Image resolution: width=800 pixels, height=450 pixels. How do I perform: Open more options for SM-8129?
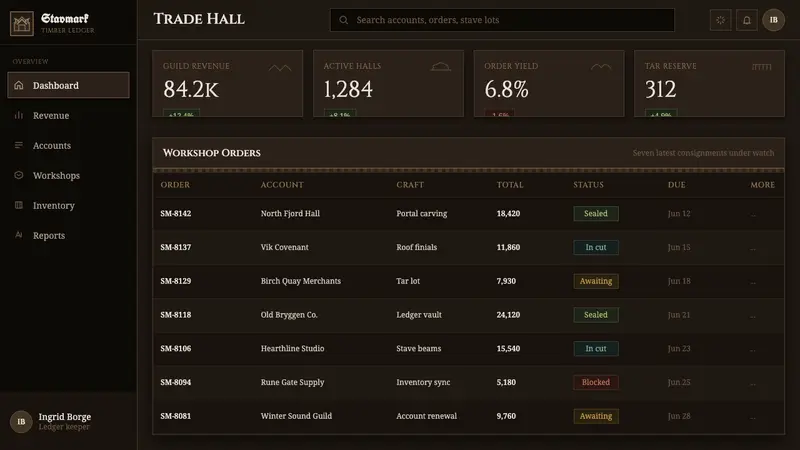click(x=754, y=282)
